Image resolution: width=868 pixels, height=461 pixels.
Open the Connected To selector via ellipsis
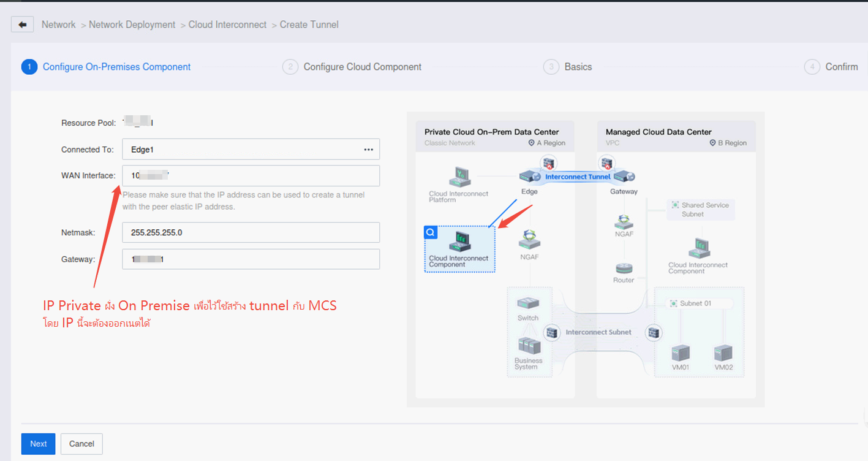click(370, 149)
